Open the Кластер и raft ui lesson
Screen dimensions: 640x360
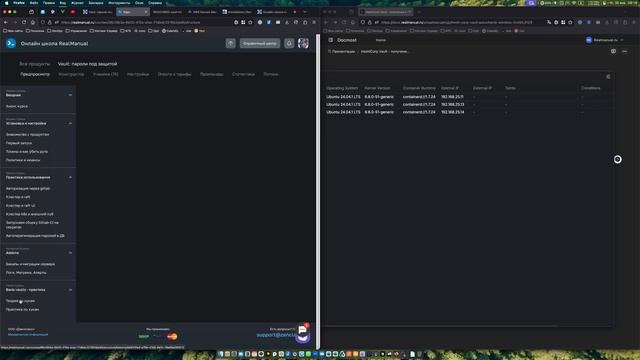(x=20, y=206)
